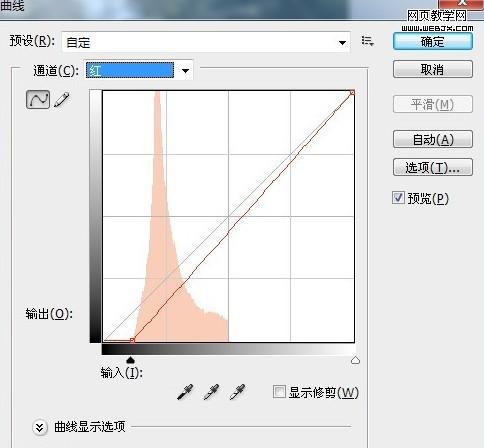Select the curve point editing tool
Image resolution: width=484 pixels, height=448 pixels.
pos(38,99)
